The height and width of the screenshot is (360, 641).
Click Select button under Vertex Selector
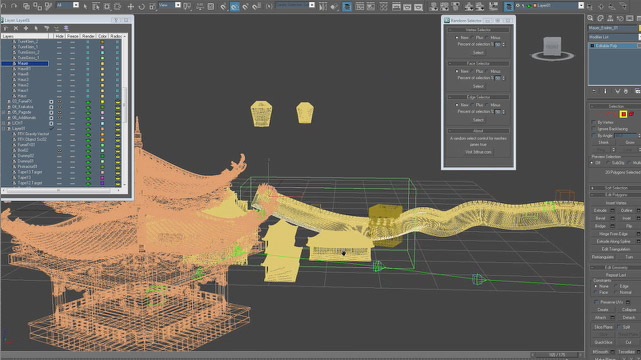click(478, 53)
